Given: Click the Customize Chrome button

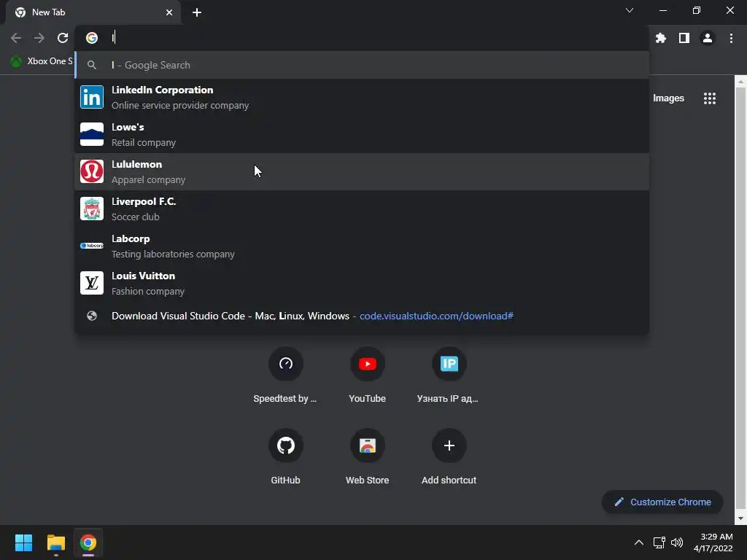Looking at the screenshot, I should 662,502.
